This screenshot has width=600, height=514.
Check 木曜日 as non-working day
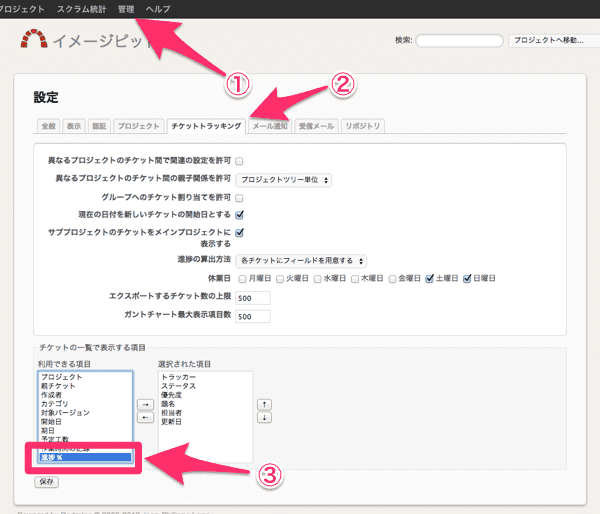355,279
